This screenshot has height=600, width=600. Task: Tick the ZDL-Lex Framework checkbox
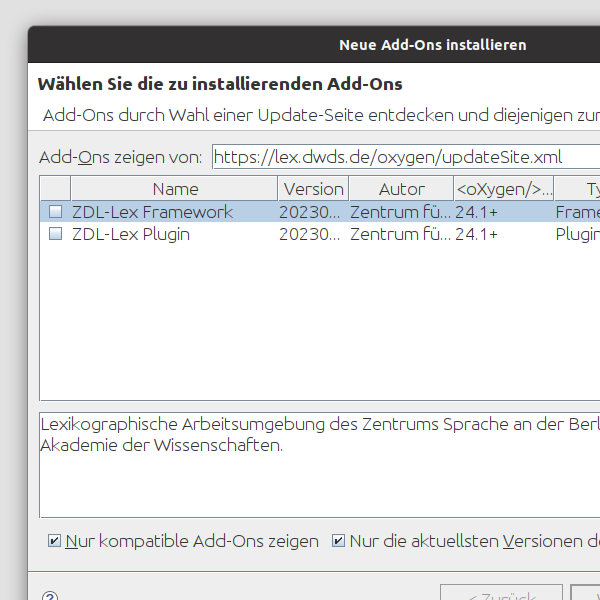(56, 212)
